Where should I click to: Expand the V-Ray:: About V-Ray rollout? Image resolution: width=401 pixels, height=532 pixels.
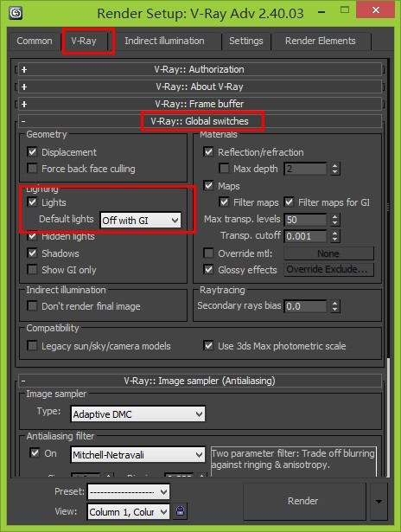[x=200, y=87]
